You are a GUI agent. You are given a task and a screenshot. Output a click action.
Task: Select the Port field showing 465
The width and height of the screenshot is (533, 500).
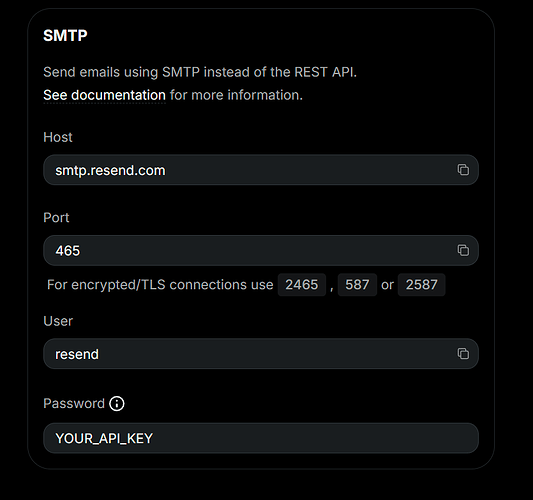coord(261,251)
